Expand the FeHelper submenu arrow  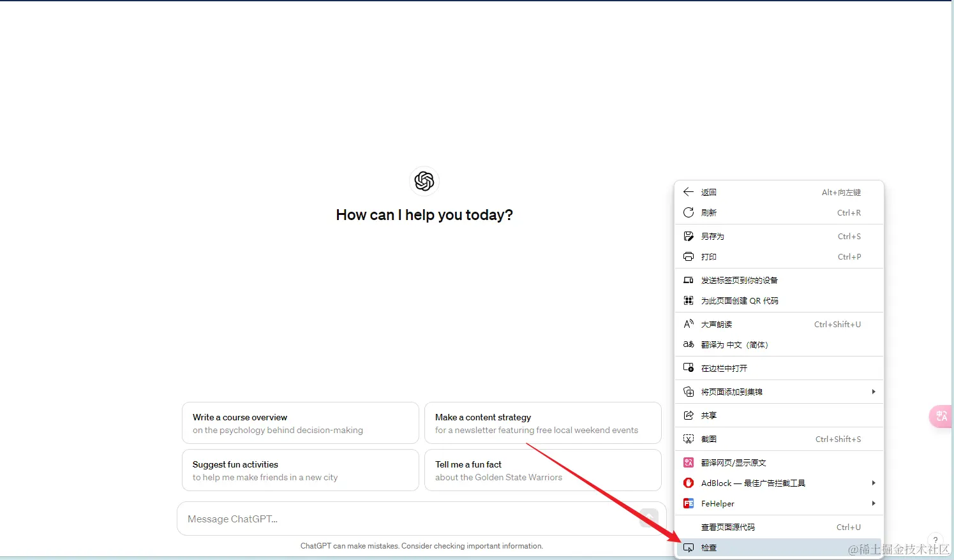point(874,503)
